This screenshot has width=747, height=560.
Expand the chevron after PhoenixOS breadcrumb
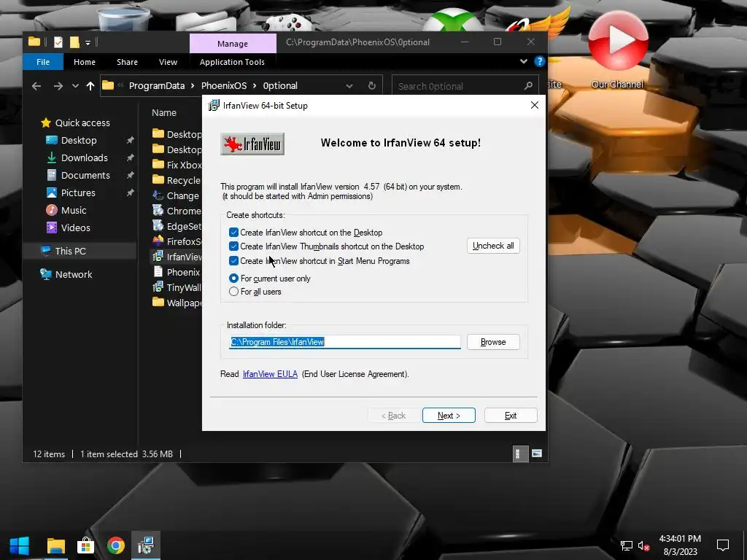(255, 86)
